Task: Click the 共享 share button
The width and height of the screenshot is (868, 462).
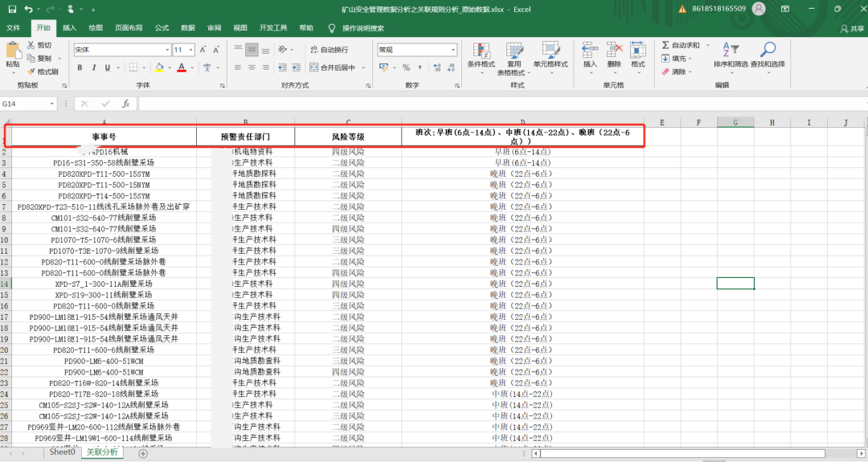Action: pyautogui.click(x=852, y=28)
